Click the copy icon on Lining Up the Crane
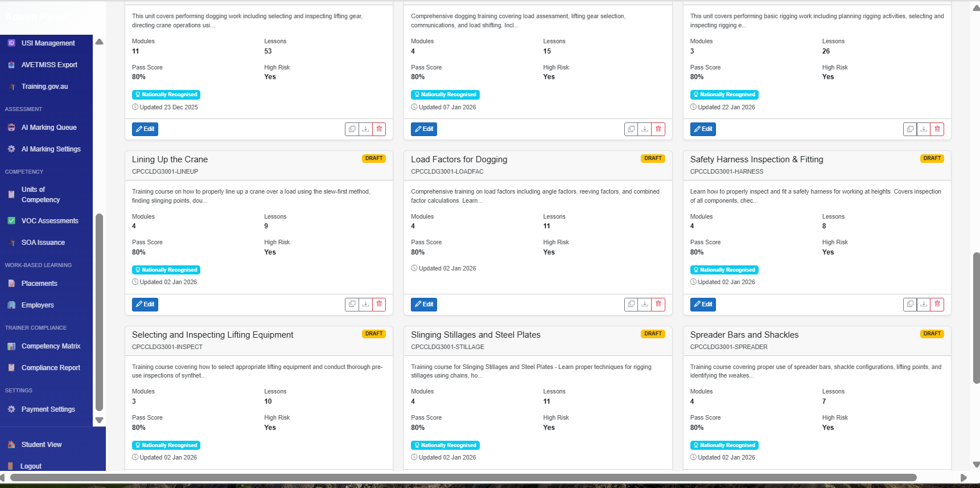Image resolution: width=980 pixels, height=488 pixels. 352,304
